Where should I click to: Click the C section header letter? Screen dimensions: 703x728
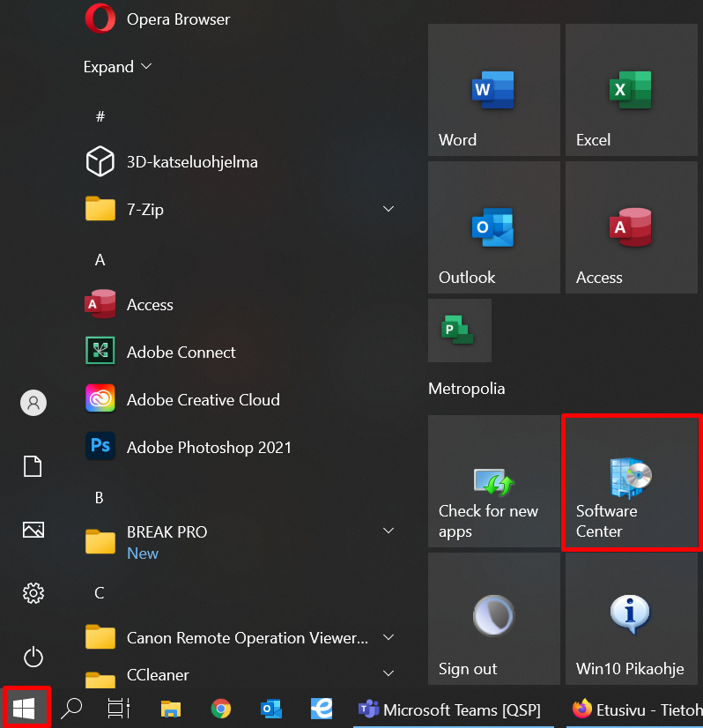click(x=100, y=593)
